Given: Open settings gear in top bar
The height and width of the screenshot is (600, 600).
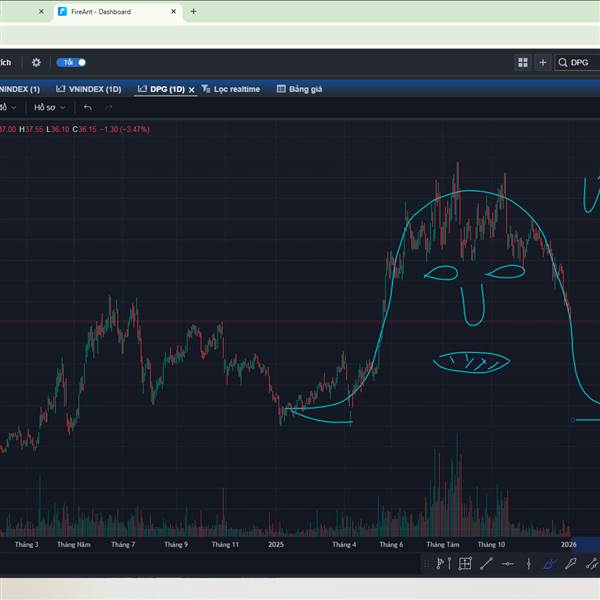Looking at the screenshot, I should click(x=36, y=62).
